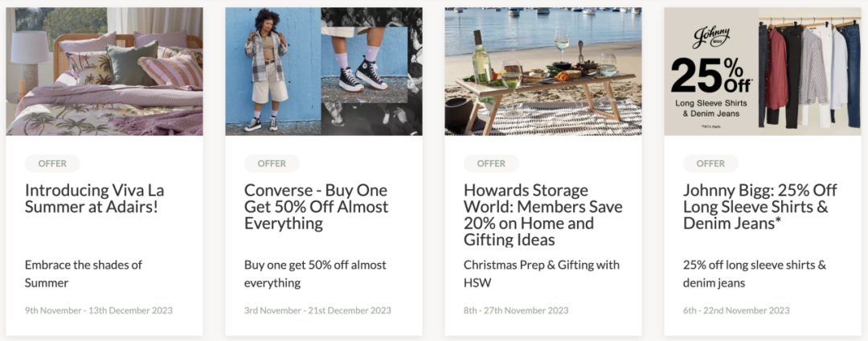This screenshot has width=868, height=341.
Task: Click the OFFER tag on the Howards Storage card
Action: [x=491, y=163]
